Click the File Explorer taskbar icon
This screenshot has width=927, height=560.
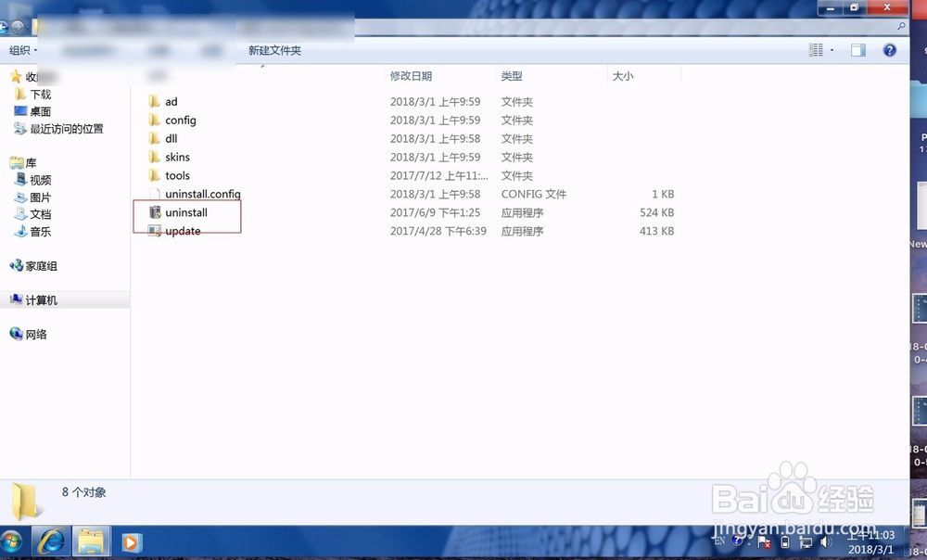click(x=91, y=541)
